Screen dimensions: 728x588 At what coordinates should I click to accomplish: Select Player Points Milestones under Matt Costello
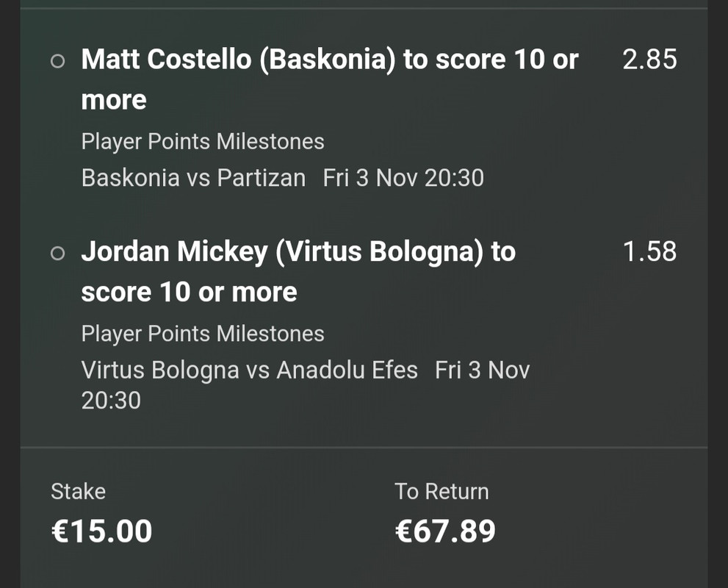tap(202, 141)
